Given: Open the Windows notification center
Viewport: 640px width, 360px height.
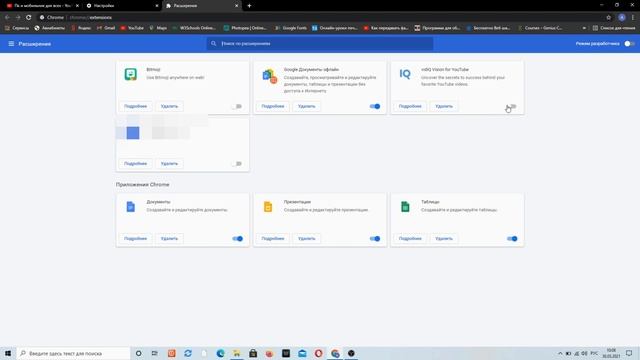Looking at the screenshot, I should [x=629, y=353].
